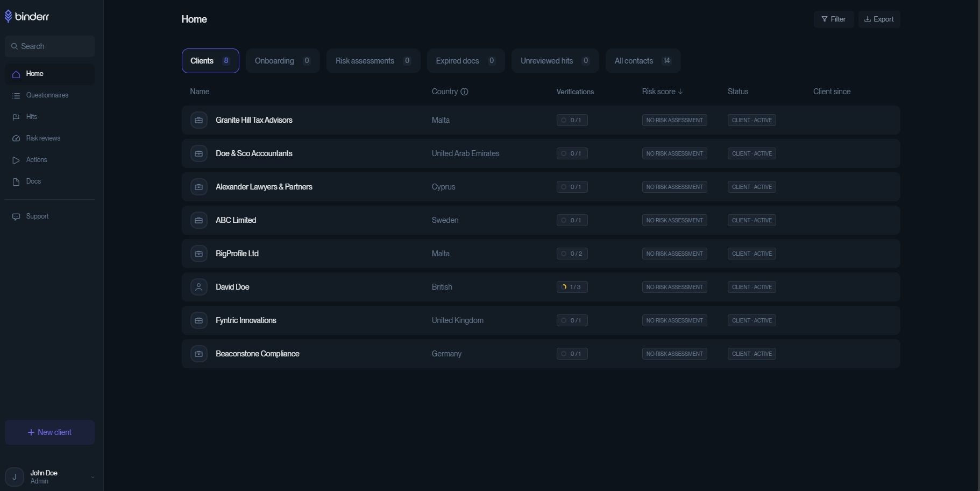Screen dimensions: 980x491
Task: Open the Risk assessments tab
Action: 373,61
